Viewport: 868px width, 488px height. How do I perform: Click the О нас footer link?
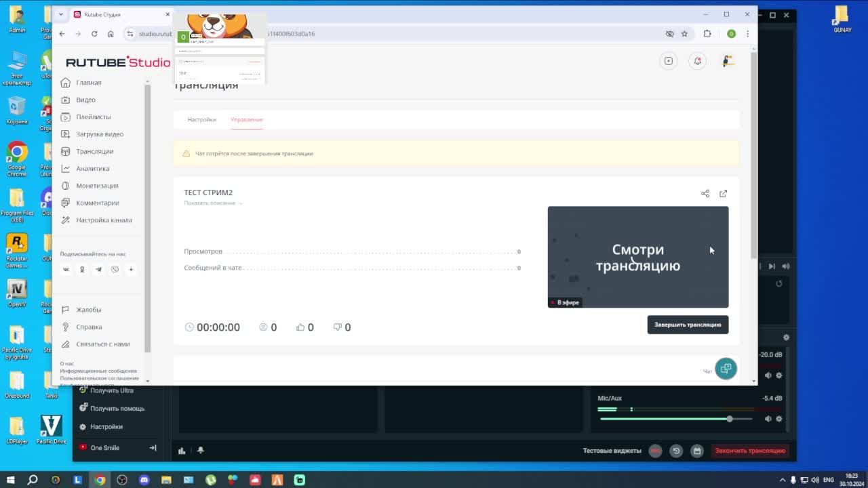[66, 364]
